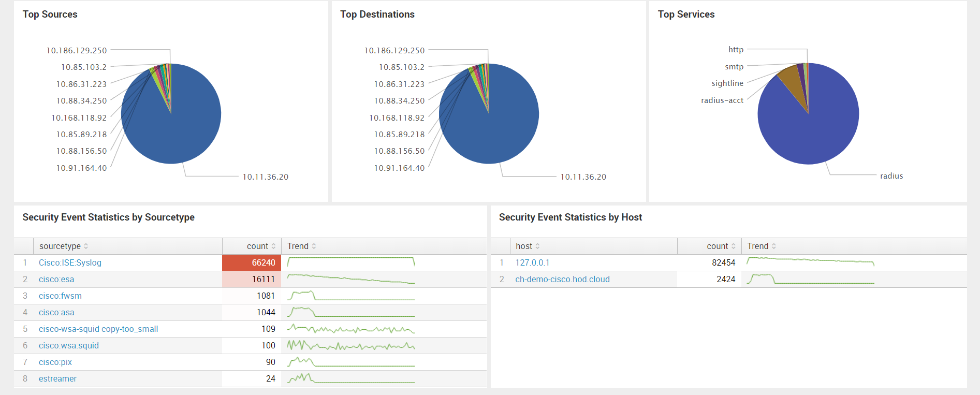Click the radius-acct label in Top Services

tap(722, 100)
